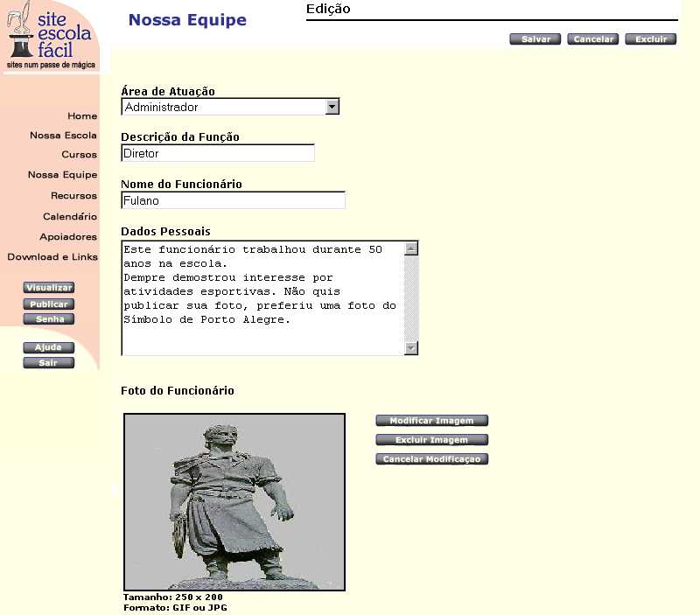Click Cancelar Modificação button
The height and width of the screenshot is (615, 700).
(431, 459)
